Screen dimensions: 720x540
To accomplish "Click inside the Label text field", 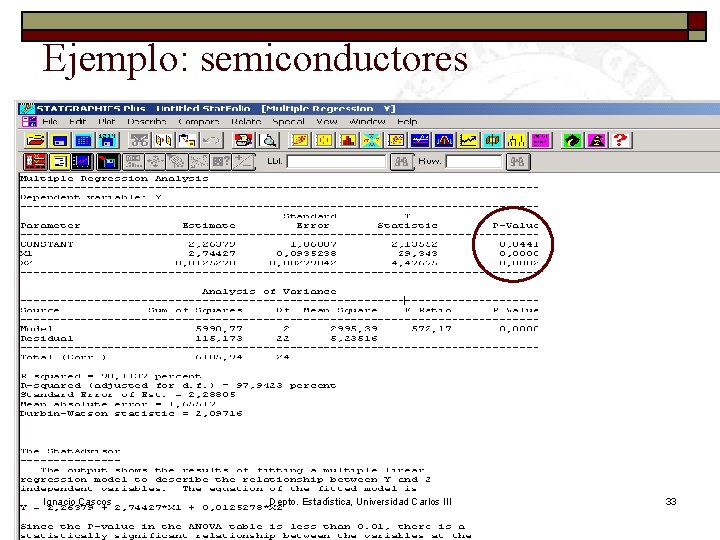I will click(x=337, y=162).
